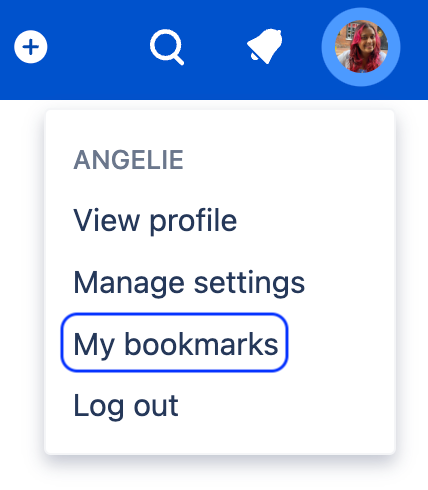Click Angelie's profile avatar photo

[x=361, y=47]
